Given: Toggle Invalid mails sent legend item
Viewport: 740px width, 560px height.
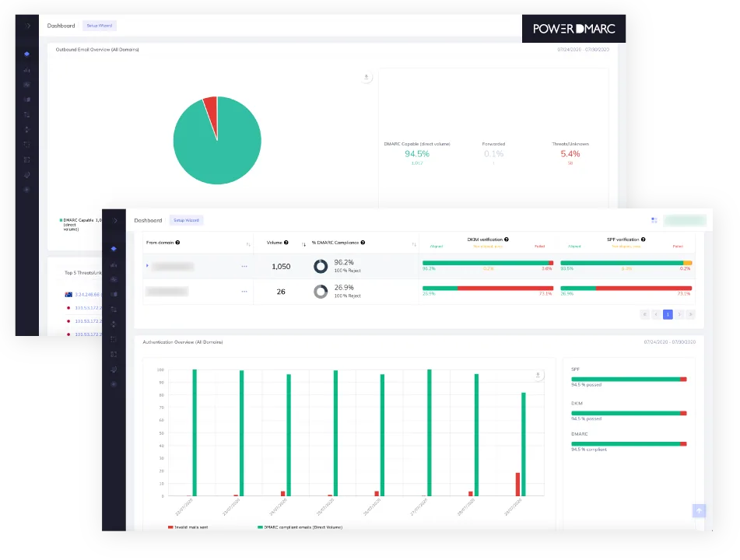Looking at the screenshot, I should tap(188, 527).
